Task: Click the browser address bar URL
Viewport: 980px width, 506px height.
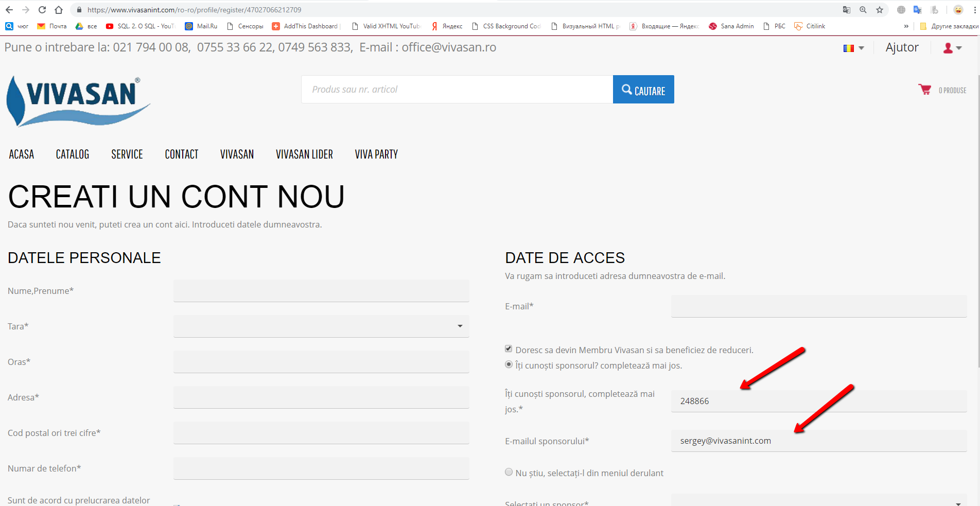Action: point(195,10)
